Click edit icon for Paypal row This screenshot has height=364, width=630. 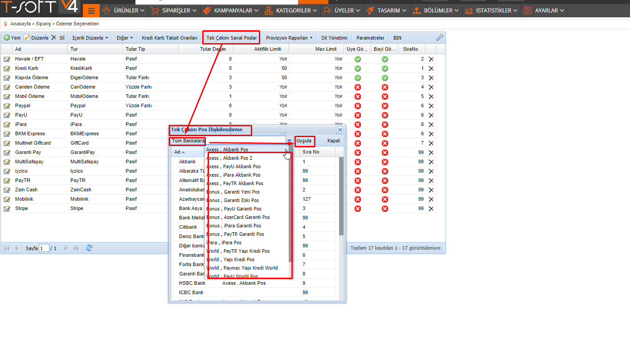[7, 105]
